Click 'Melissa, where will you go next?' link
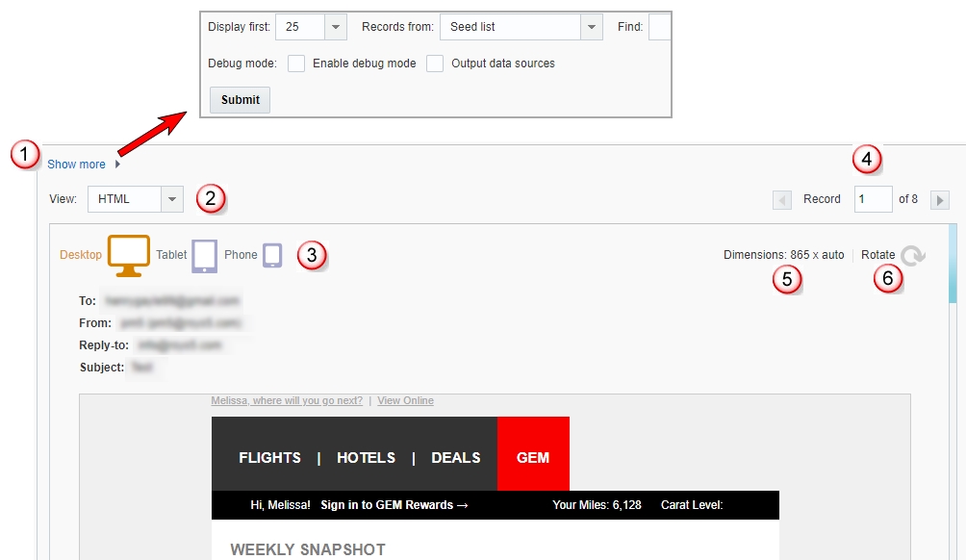The width and height of the screenshot is (966, 560). (287, 400)
